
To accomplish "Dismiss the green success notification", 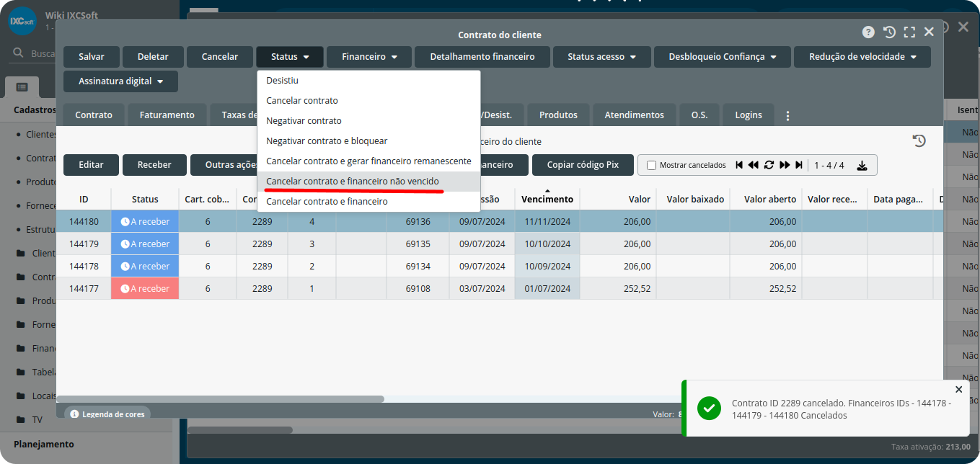I will 958,389.
